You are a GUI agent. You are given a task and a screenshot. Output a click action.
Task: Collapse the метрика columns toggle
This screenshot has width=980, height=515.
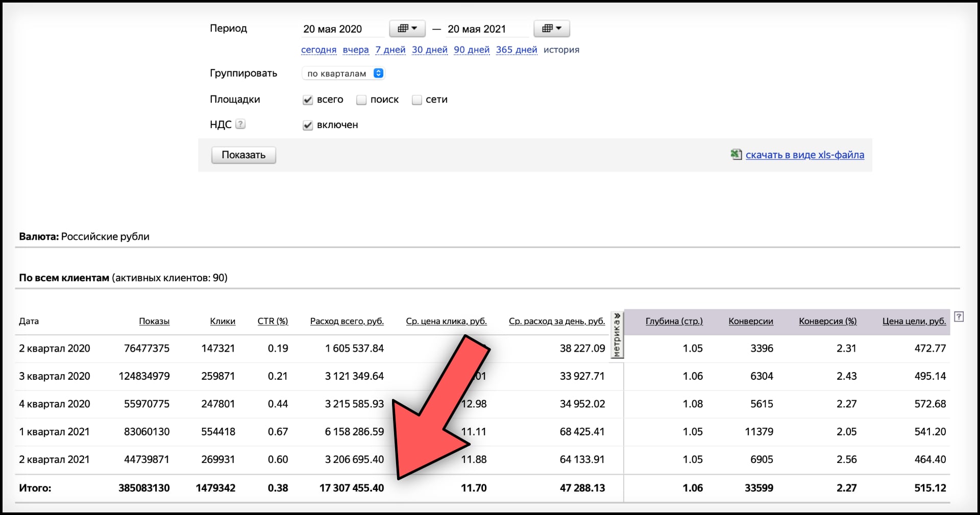click(617, 335)
